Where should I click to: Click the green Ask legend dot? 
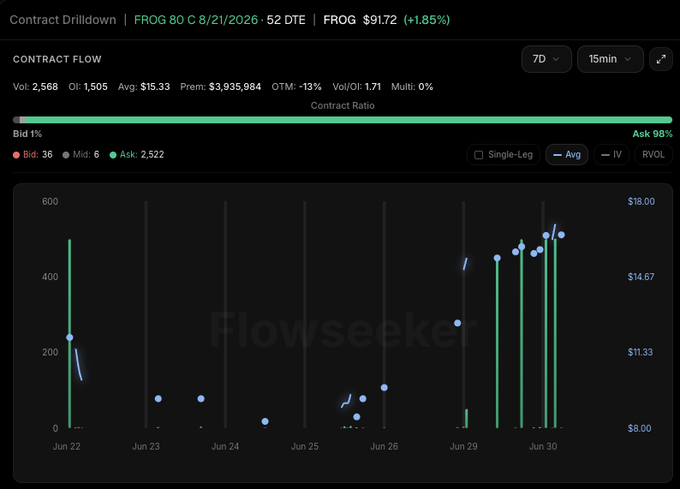113,155
